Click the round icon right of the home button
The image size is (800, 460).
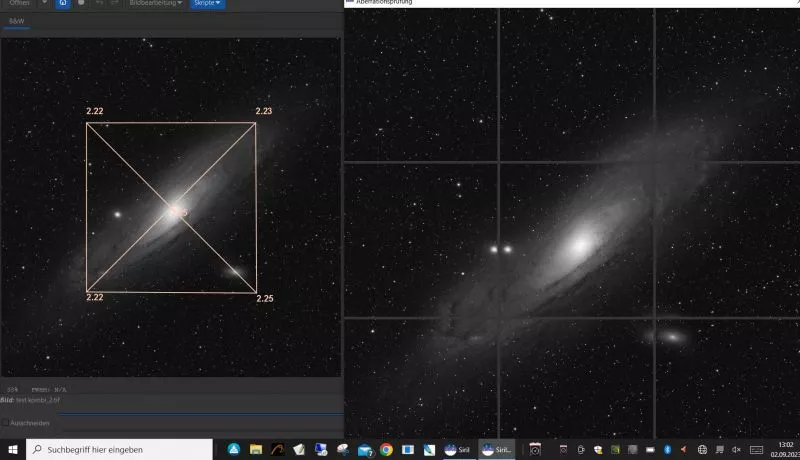pyautogui.click(x=81, y=3)
